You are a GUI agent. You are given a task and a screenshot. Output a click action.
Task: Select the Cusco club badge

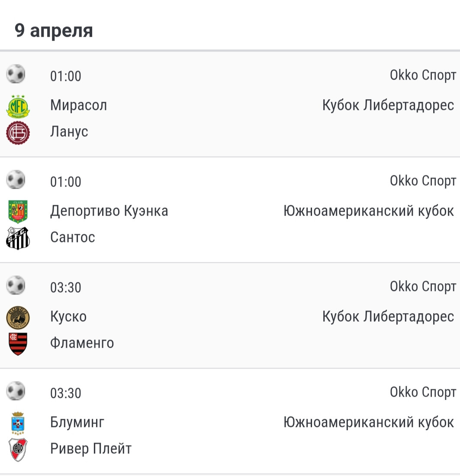18,317
